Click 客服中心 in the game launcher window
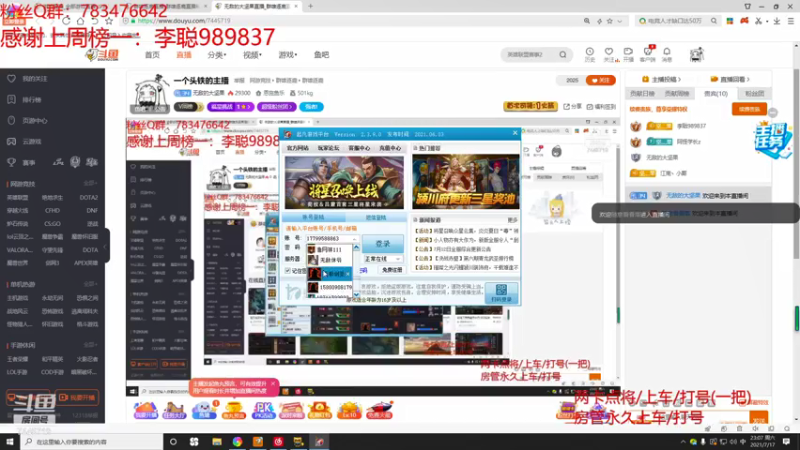The width and height of the screenshot is (800, 450). (359, 148)
